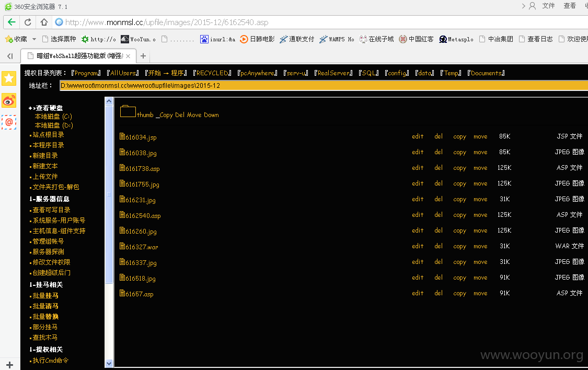This screenshot has height=370, width=588.
Task: Open the Weibo sidebar icon
Action: (x=9, y=100)
